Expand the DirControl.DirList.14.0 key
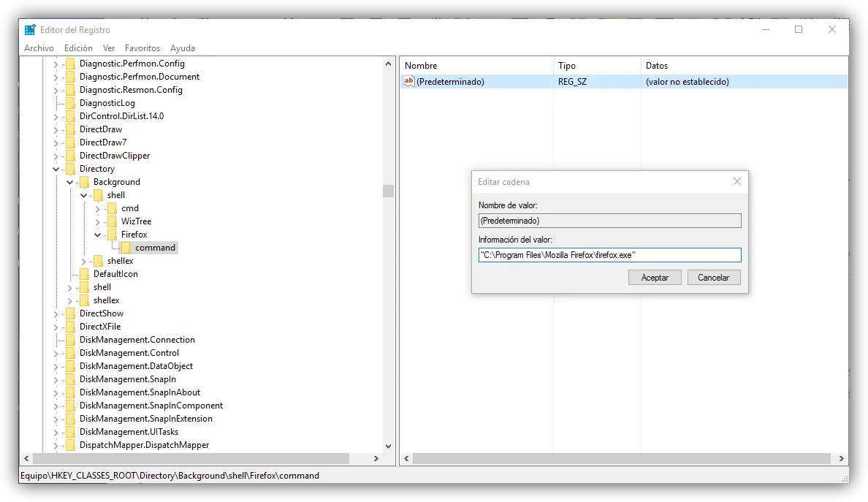The height and width of the screenshot is (502, 868). point(56,116)
